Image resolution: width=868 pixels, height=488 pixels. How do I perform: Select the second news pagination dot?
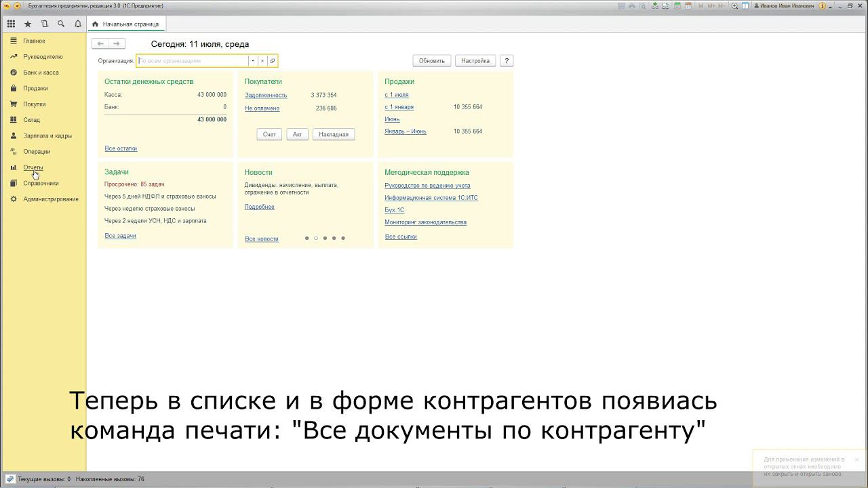(x=316, y=239)
